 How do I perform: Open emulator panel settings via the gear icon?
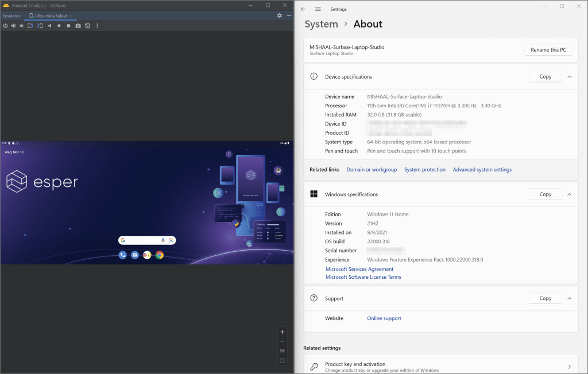(278, 15)
